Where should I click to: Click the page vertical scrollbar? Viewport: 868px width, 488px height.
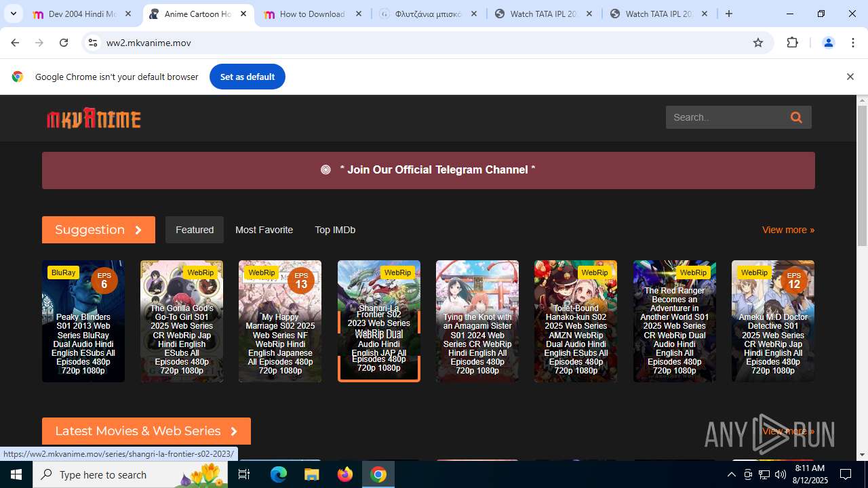pyautogui.click(x=863, y=176)
